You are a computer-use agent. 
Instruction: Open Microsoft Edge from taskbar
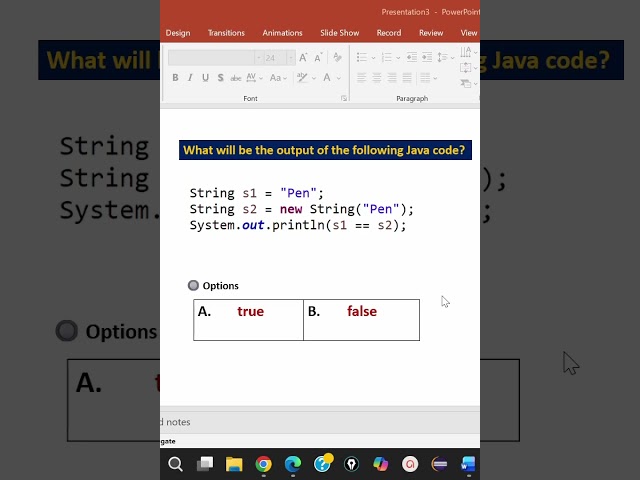pyautogui.click(x=293, y=464)
